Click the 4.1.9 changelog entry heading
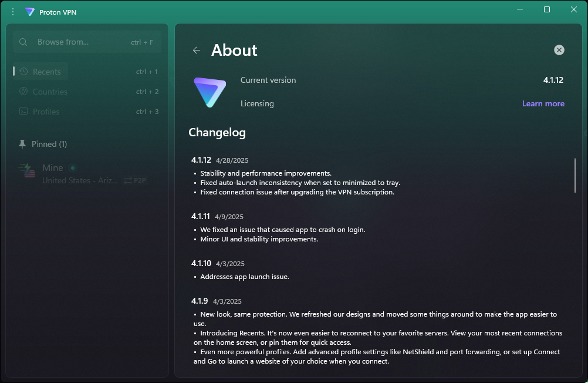 click(200, 301)
